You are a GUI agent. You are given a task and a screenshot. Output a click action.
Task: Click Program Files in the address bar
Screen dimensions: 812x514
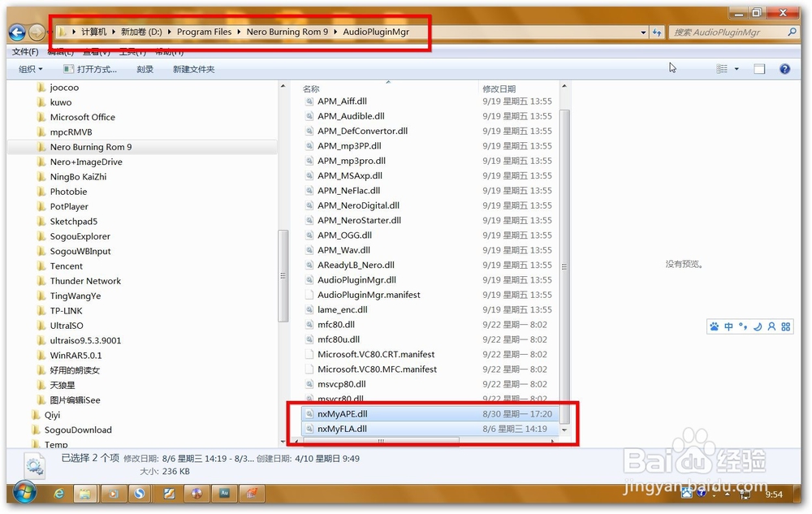pos(205,32)
